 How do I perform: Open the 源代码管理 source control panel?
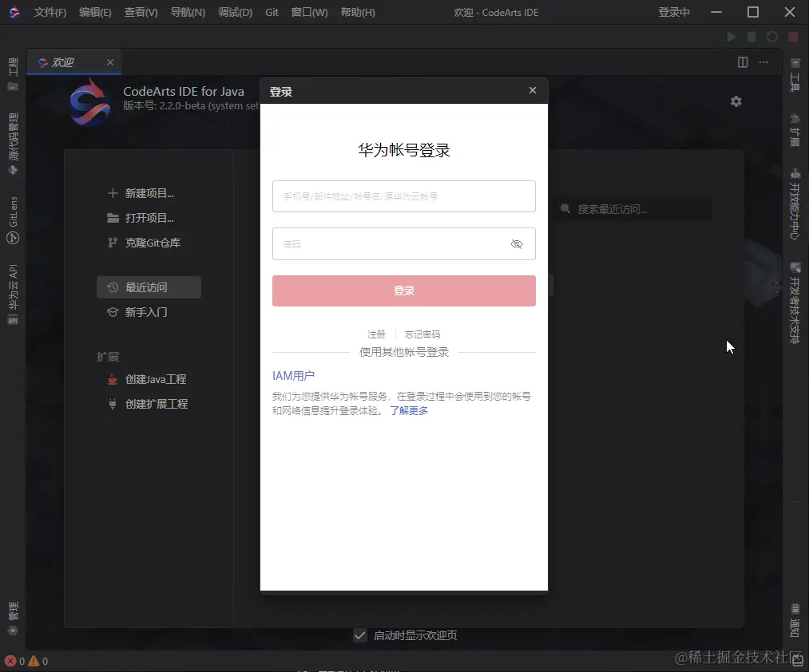click(x=13, y=144)
